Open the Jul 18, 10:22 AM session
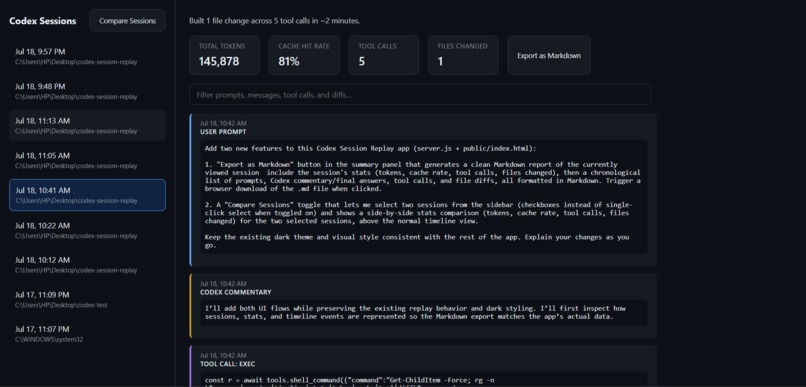 [87, 230]
